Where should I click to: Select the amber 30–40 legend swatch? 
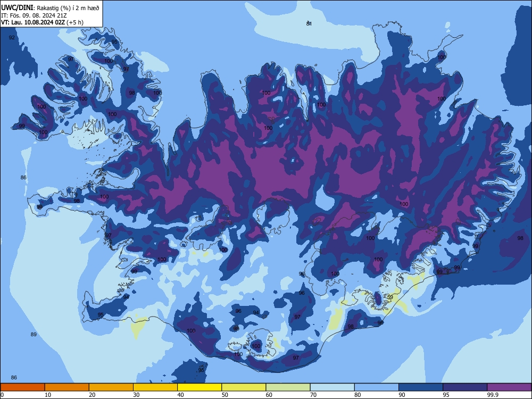click(155, 387)
